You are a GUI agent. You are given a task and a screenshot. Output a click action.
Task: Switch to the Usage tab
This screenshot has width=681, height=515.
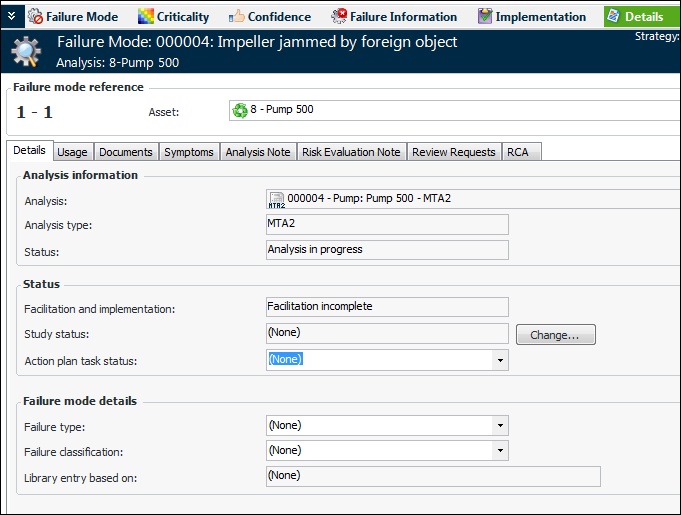click(72, 152)
